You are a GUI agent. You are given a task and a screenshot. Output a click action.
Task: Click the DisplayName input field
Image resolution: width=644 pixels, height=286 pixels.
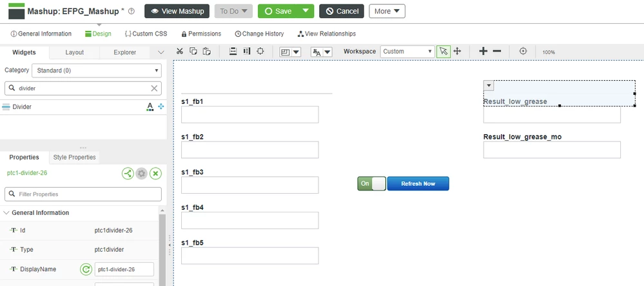tap(124, 270)
